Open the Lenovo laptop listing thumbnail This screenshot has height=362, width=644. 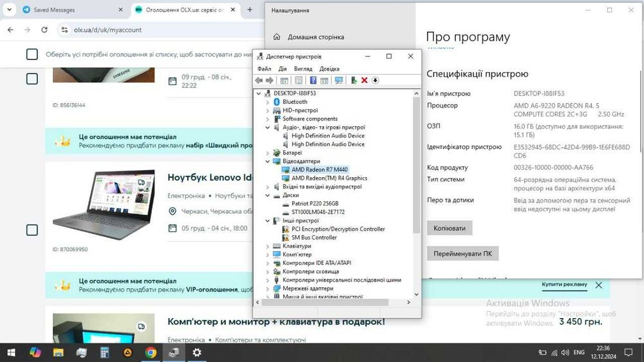(104, 205)
